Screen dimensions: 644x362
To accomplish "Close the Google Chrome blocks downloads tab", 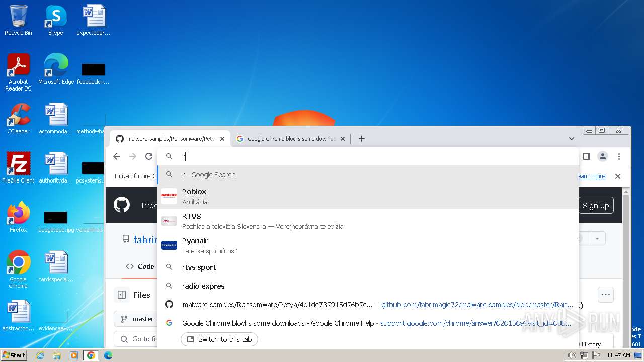I will tap(343, 139).
